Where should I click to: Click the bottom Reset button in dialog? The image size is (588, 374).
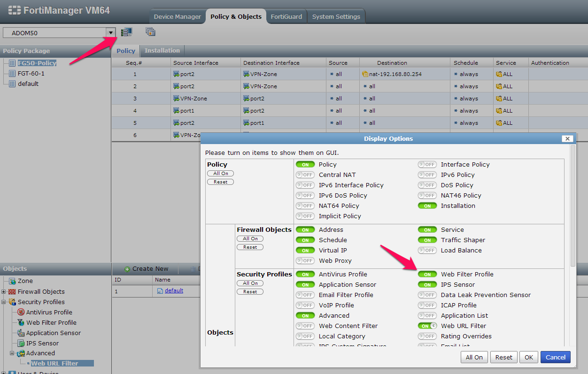(504, 357)
